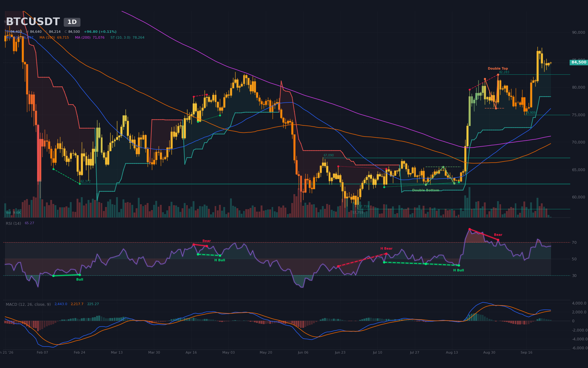Open the 1D timeframe selector
Screen dimensions: 588x368
(72, 22)
